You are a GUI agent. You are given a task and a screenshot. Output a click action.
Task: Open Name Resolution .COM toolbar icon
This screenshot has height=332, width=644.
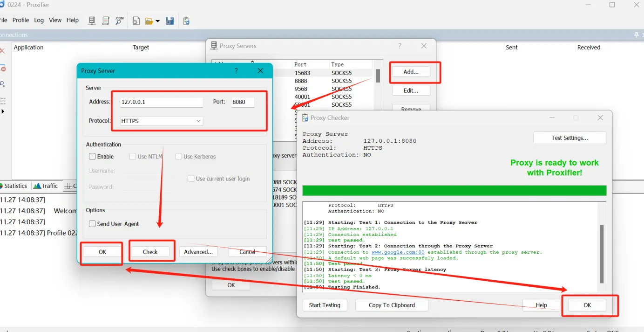(x=120, y=21)
